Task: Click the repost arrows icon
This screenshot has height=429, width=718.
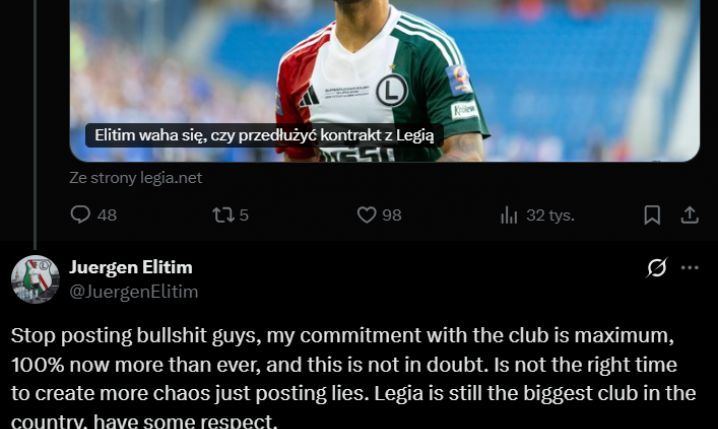Action: pyautogui.click(x=222, y=215)
